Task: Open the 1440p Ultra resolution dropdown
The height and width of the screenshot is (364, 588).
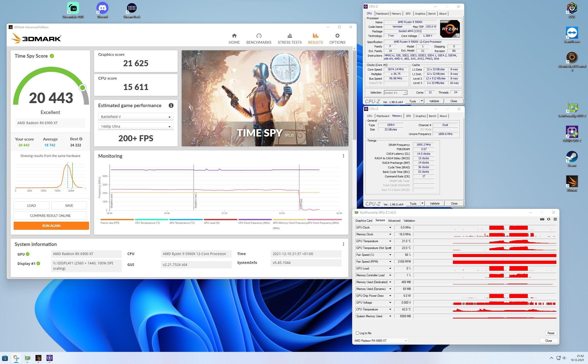Action: click(x=136, y=126)
